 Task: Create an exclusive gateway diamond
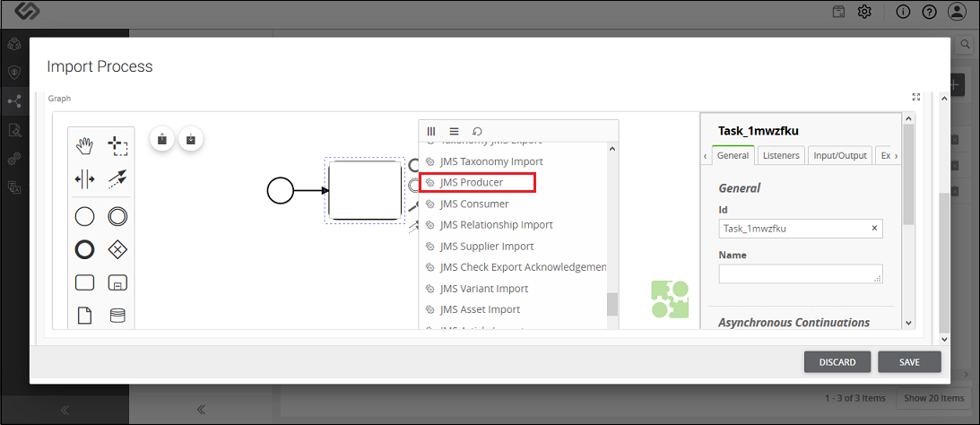point(117,250)
